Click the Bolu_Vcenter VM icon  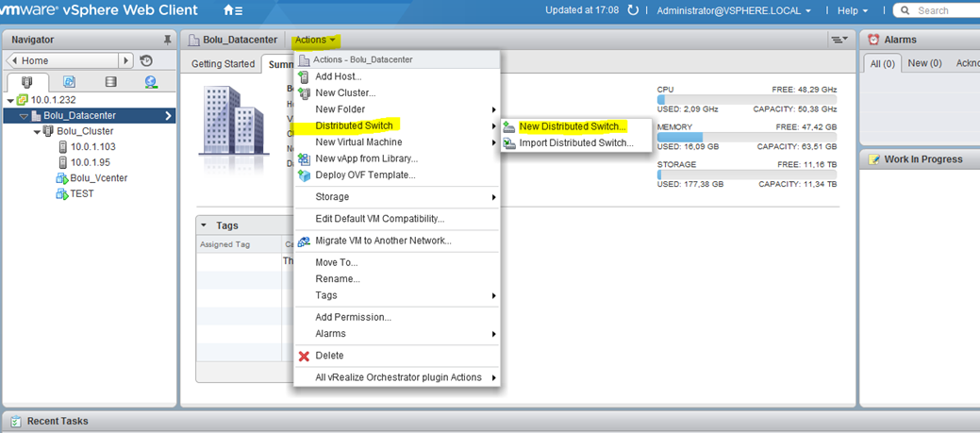click(62, 178)
